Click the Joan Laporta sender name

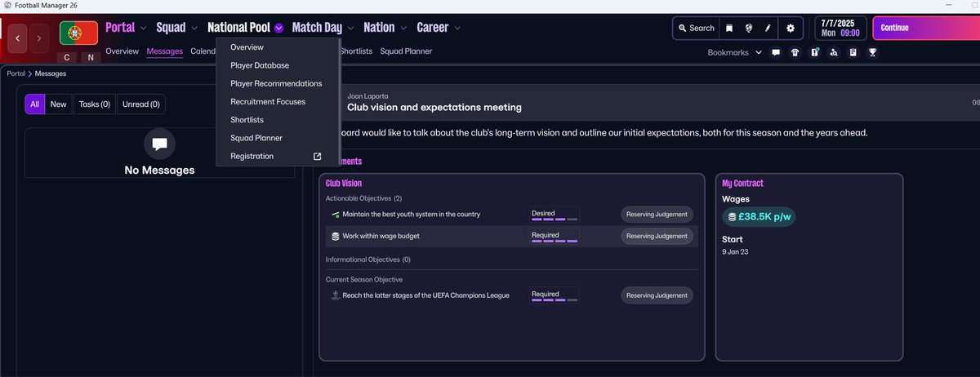click(x=368, y=95)
